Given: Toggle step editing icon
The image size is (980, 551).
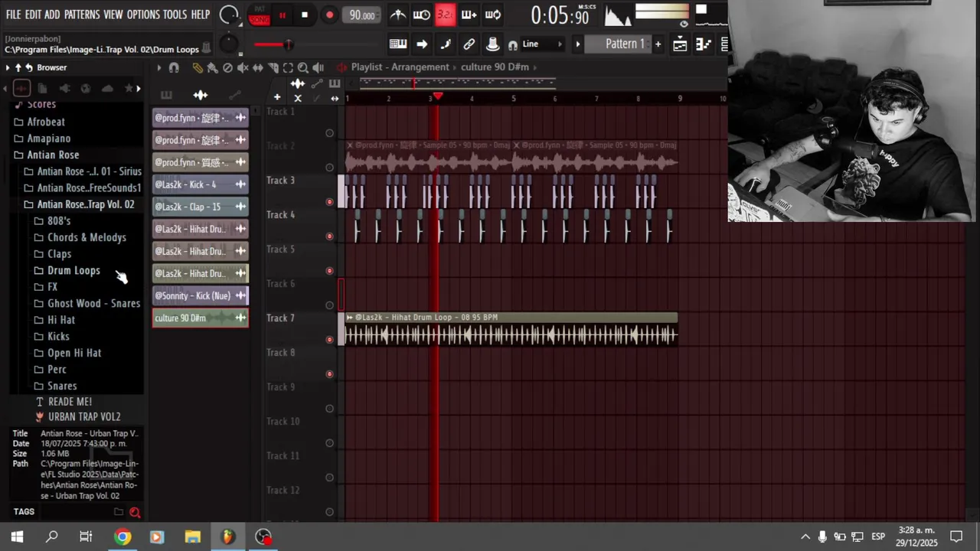Looking at the screenshot, I should pyautogui.click(x=446, y=44).
